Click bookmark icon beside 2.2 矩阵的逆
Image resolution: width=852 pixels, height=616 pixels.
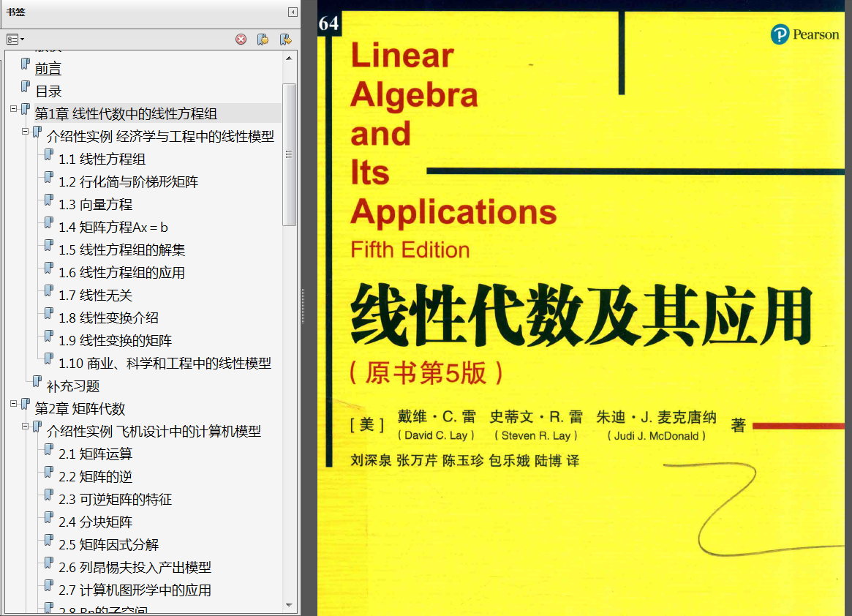pyautogui.click(x=49, y=473)
